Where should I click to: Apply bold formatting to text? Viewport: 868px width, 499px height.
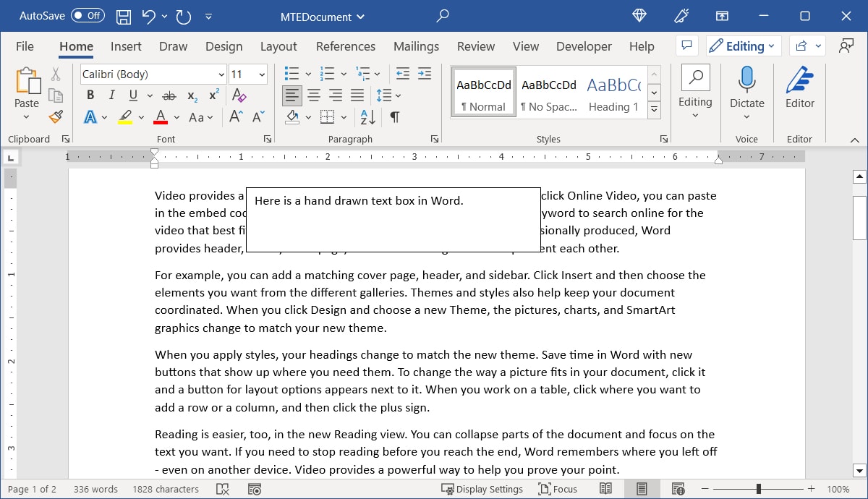coord(90,95)
